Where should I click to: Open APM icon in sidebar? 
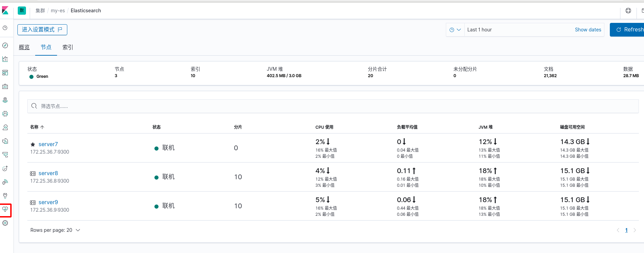[5, 155]
